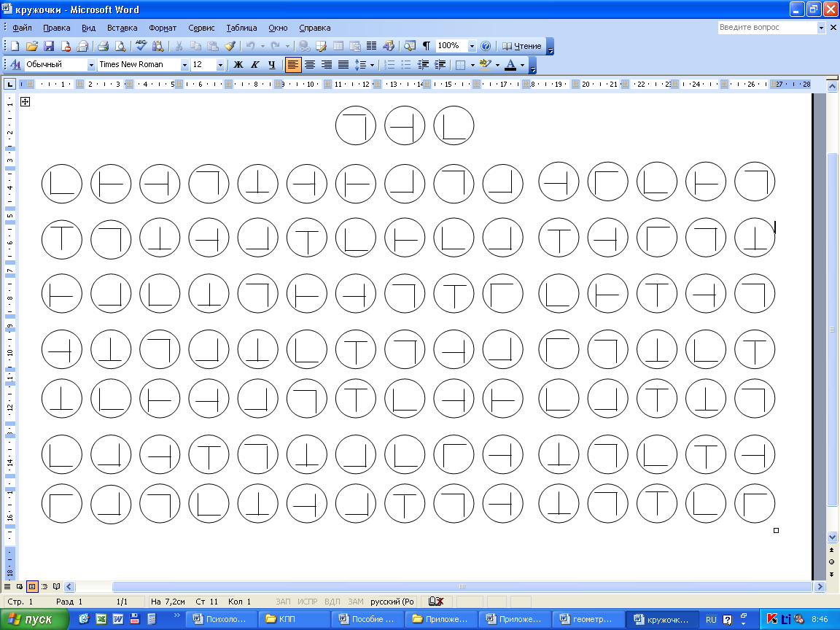Open the font size 12 dropdown
840x630 pixels.
(x=220, y=65)
